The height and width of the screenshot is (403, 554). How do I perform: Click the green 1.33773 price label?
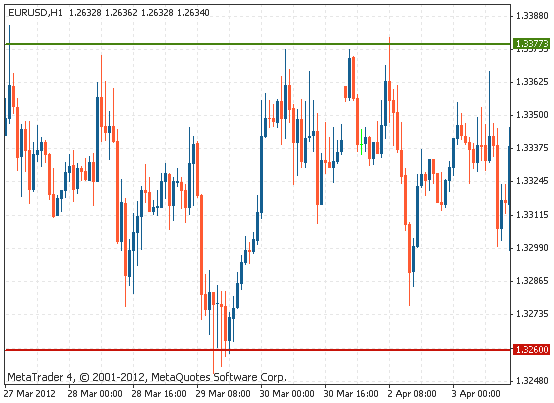click(x=531, y=43)
